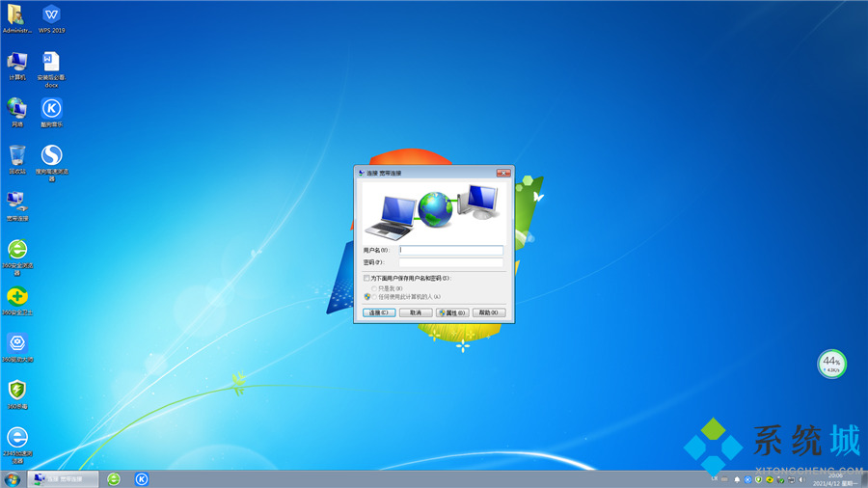
Task: Click the blue circular tray icon
Action: click(x=747, y=479)
